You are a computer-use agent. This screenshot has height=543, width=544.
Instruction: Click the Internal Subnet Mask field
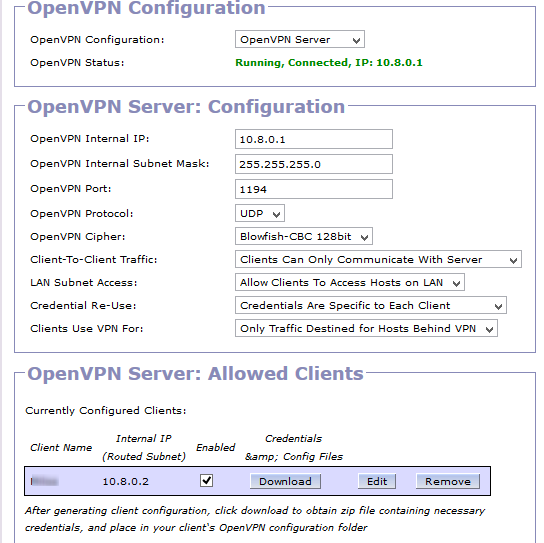[314, 164]
